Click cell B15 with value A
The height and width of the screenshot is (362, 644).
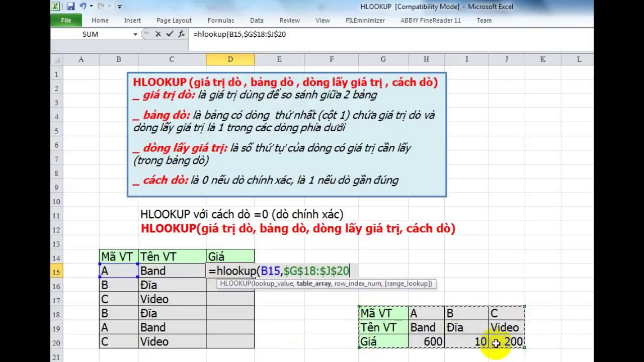pyautogui.click(x=119, y=271)
